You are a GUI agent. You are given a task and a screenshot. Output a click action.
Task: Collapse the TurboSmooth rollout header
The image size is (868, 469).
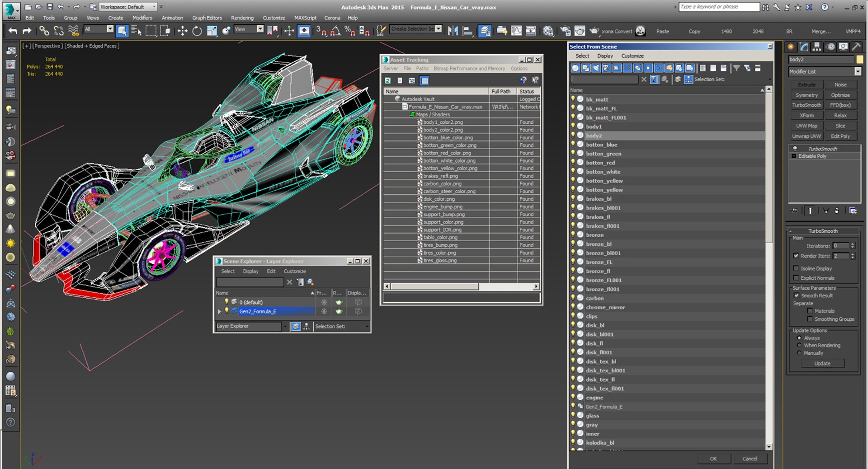pyautogui.click(x=823, y=231)
